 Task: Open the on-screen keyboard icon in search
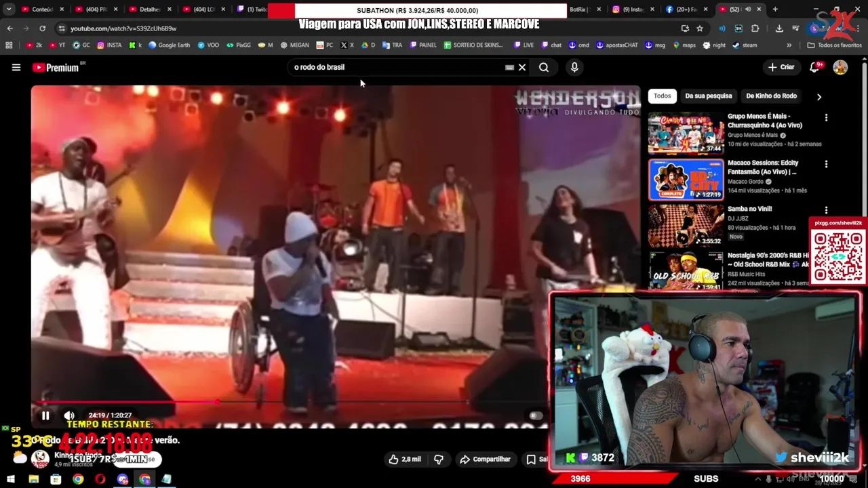[509, 67]
